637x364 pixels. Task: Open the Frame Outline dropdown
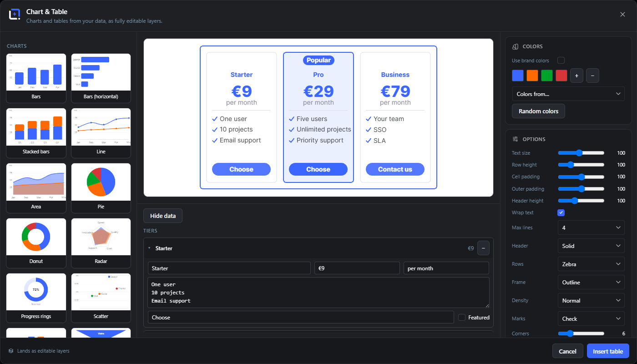coord(591,282)
